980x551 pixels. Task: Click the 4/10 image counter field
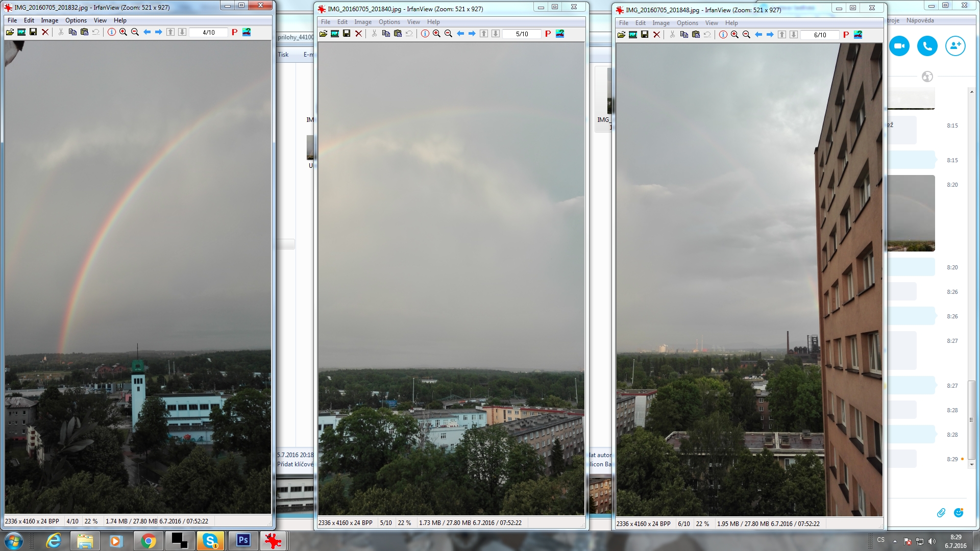[209, 32]
